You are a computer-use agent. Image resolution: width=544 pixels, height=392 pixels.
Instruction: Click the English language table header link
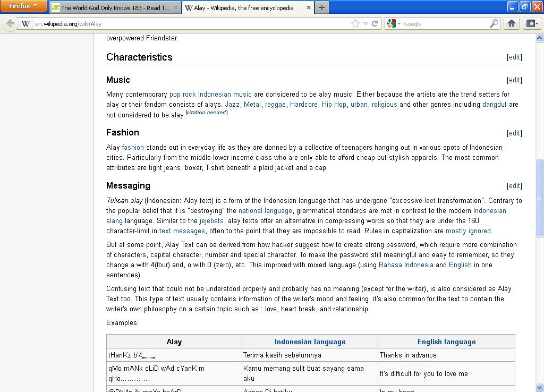pyautogui.click(x=446, y=342)
